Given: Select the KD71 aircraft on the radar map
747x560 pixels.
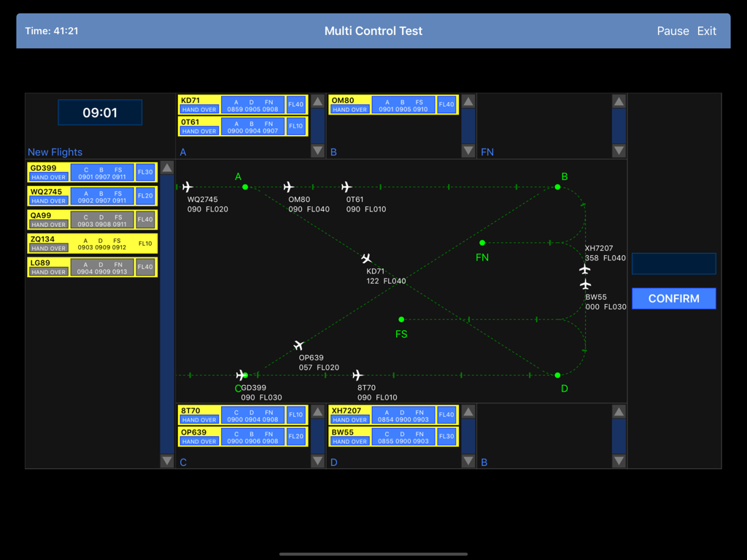Looking at the screenshot, I should (x=366, y=259).
